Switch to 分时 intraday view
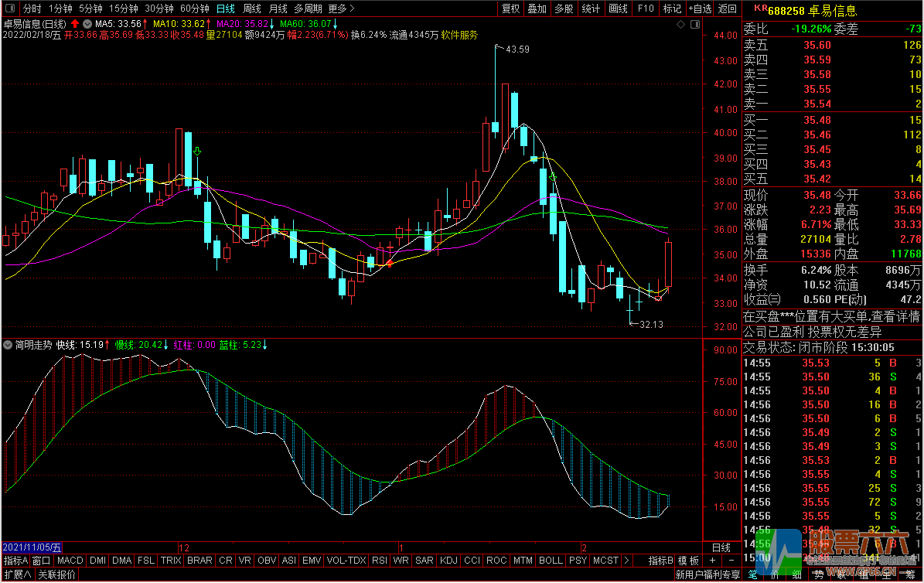 pyautogui.click(x=32, y=9)
